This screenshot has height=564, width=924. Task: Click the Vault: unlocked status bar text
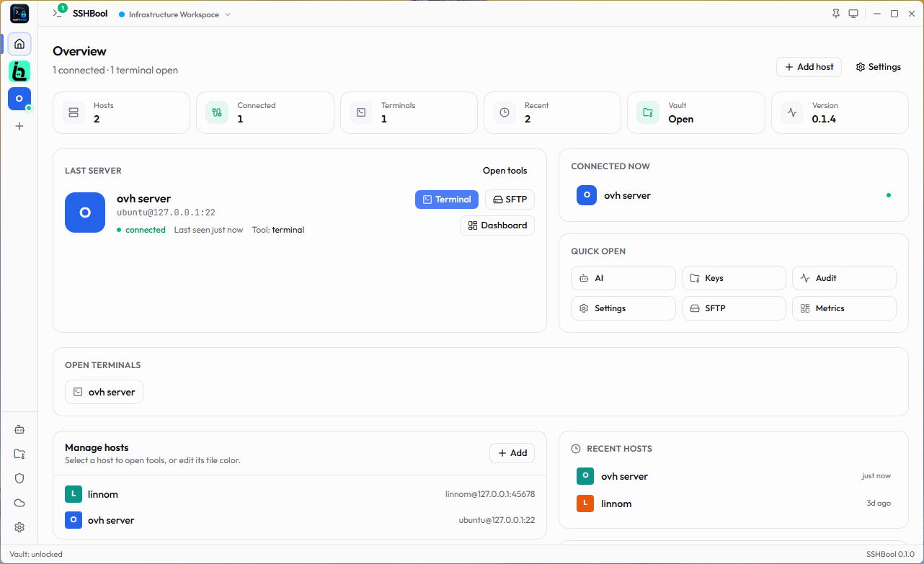click(x=36, y=555)
